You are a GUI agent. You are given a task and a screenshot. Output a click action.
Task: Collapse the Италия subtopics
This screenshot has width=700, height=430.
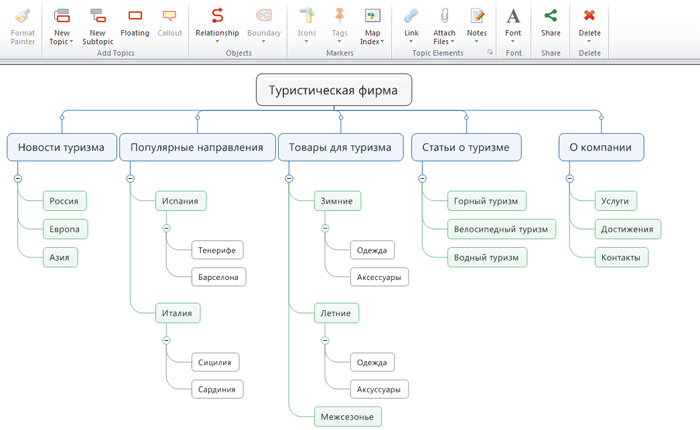click(167, 340)
